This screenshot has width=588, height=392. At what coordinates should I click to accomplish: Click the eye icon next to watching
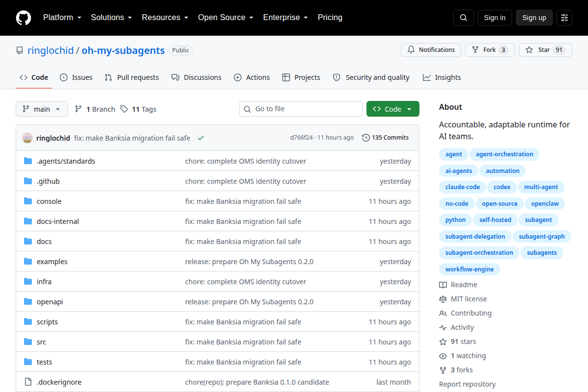pos(443,356)
